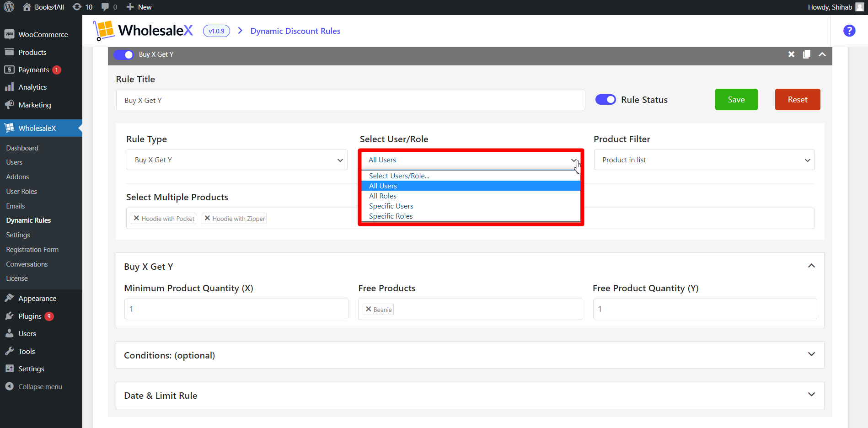
Task: Click the Analytics bar chart icon
Action: click(9, 87)
